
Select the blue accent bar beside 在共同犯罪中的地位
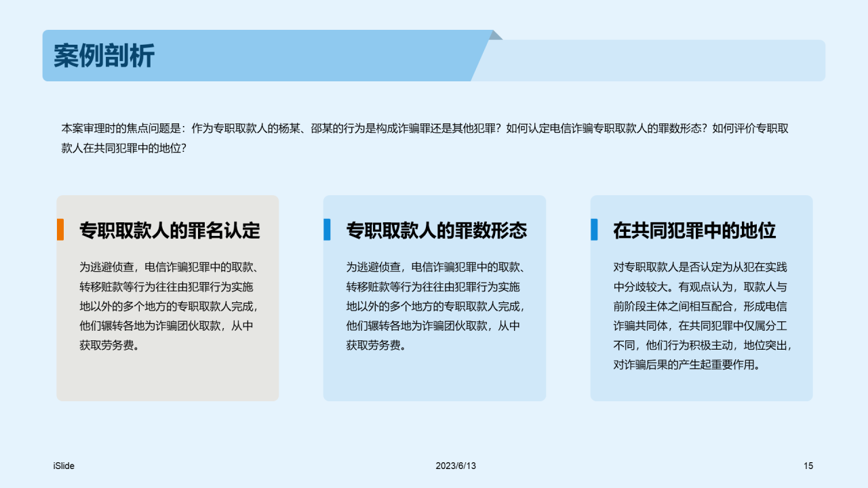tap(596, 230)
